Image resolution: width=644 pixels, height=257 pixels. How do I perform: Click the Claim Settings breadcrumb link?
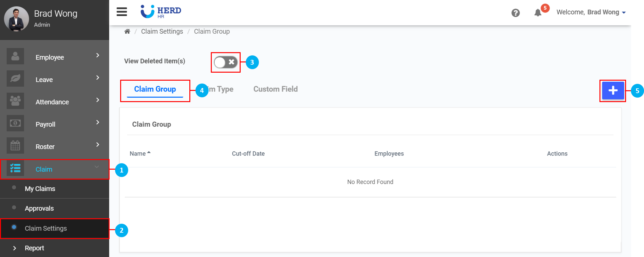click(x=162, y=31)
